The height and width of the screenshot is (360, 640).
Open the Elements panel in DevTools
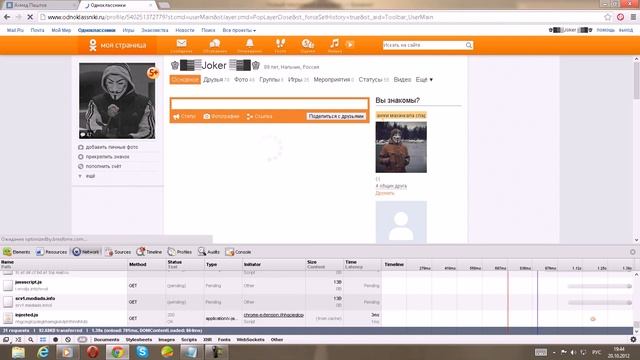pyautogui.click(x=17, y=252)
